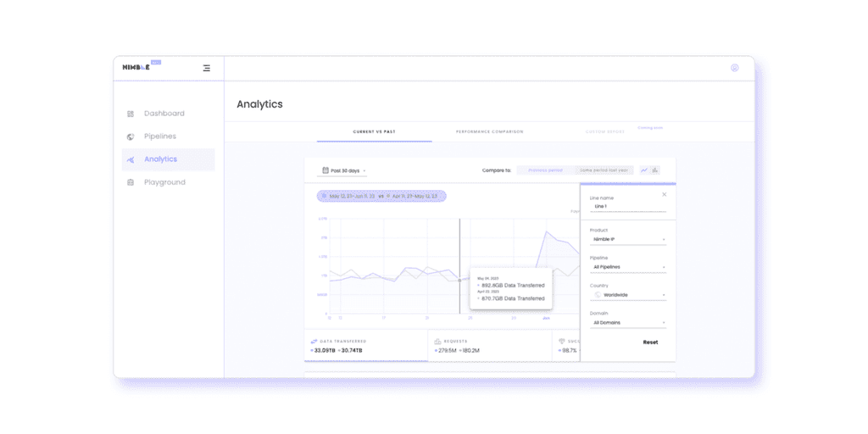Compare to Previous period
Viewport: 868px width, 434px height.
coord(546,170)
